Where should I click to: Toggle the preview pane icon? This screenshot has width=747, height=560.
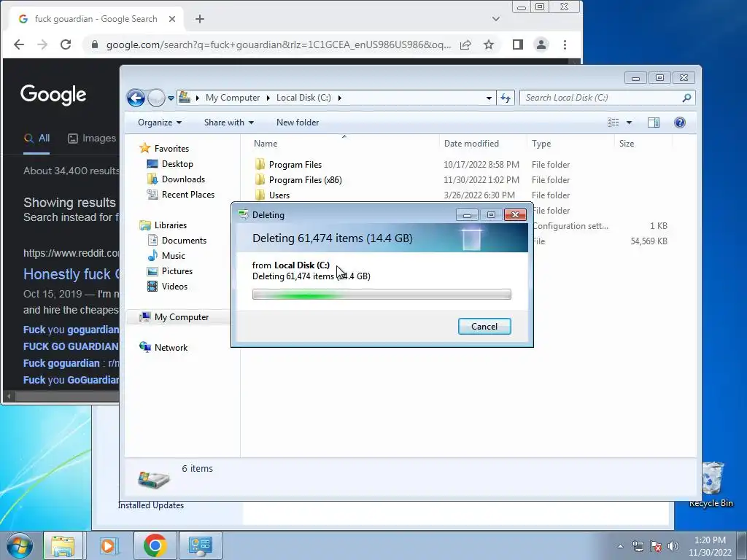[x=654, y=122]
